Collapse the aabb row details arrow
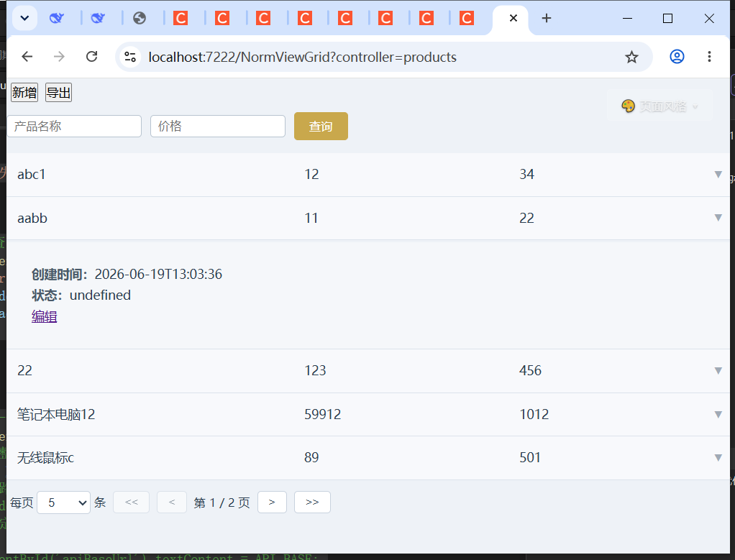Image resolution: width=735 pixels, height=560 pixels. [718, 217]
